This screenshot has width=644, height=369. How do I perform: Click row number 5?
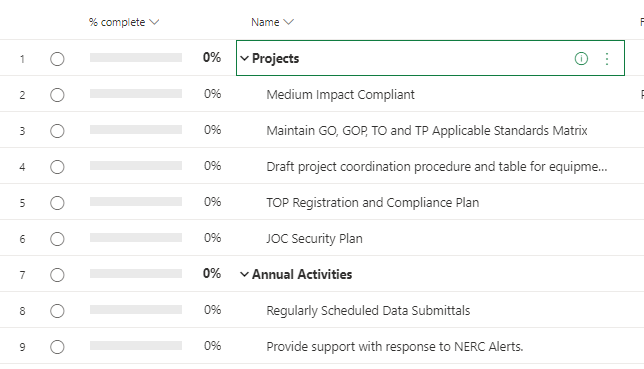(x=22, y=203)
